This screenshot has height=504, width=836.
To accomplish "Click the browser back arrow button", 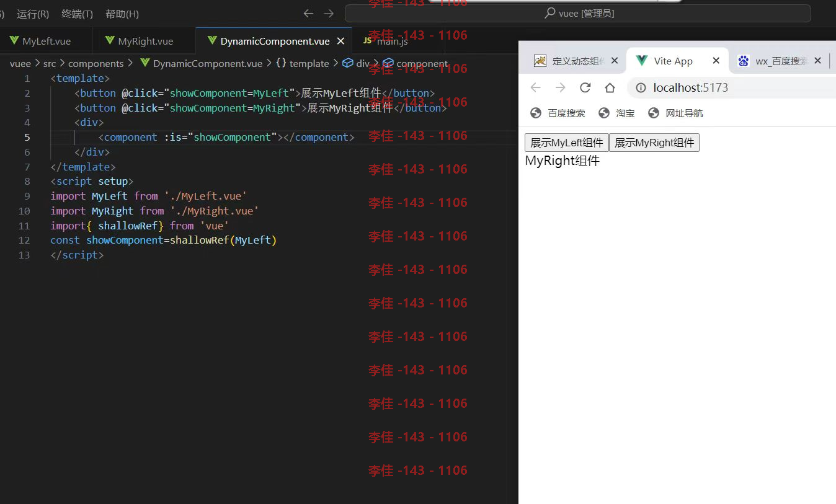I will [x=535, y=88].
